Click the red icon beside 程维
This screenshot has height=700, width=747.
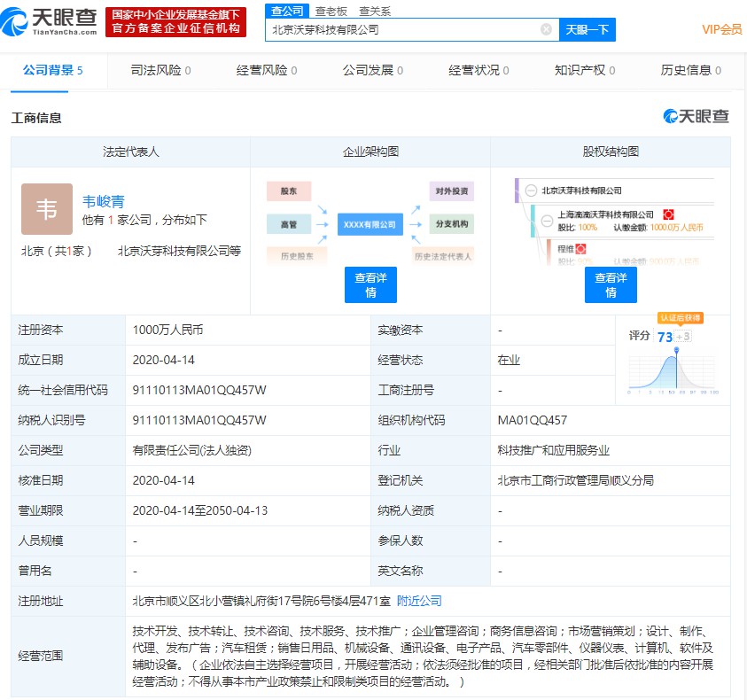click(x=580, y=249)
